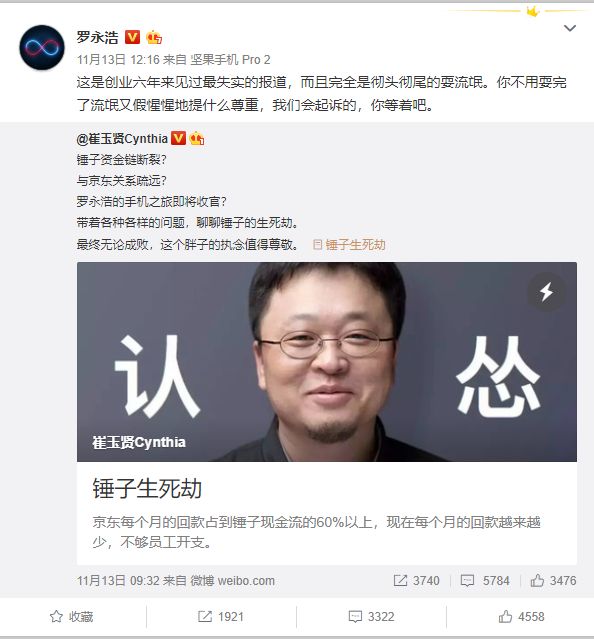
Task: Open the article cover image with 认怂 text
Action: click(x=327, y=362)
